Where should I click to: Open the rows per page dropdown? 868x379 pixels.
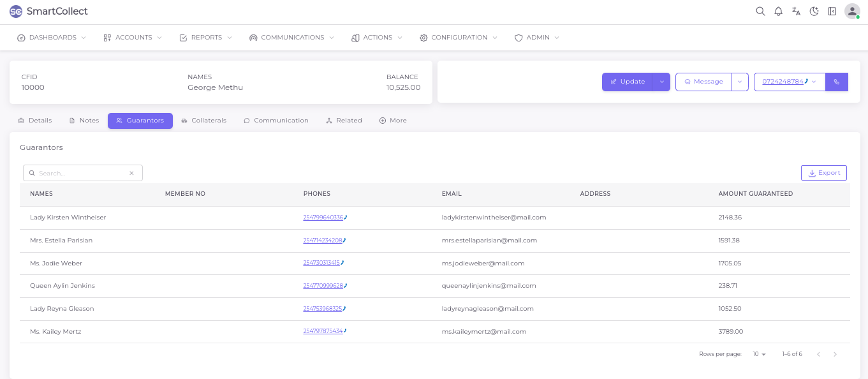tap(759, 354)
